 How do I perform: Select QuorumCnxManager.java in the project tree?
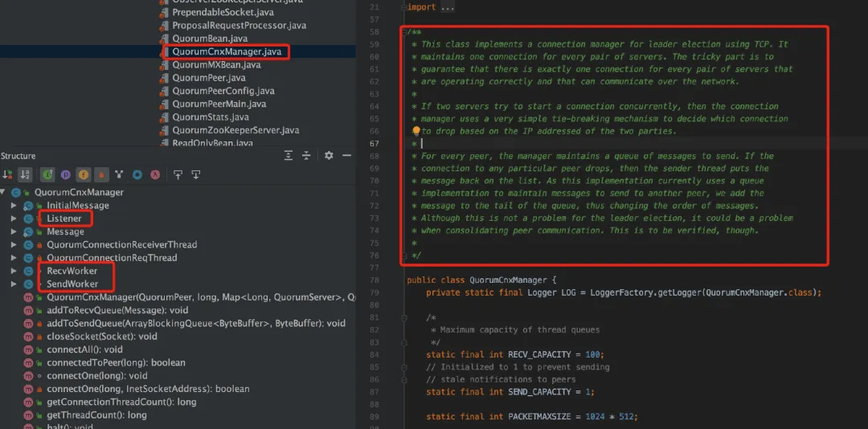click(227, 51)
